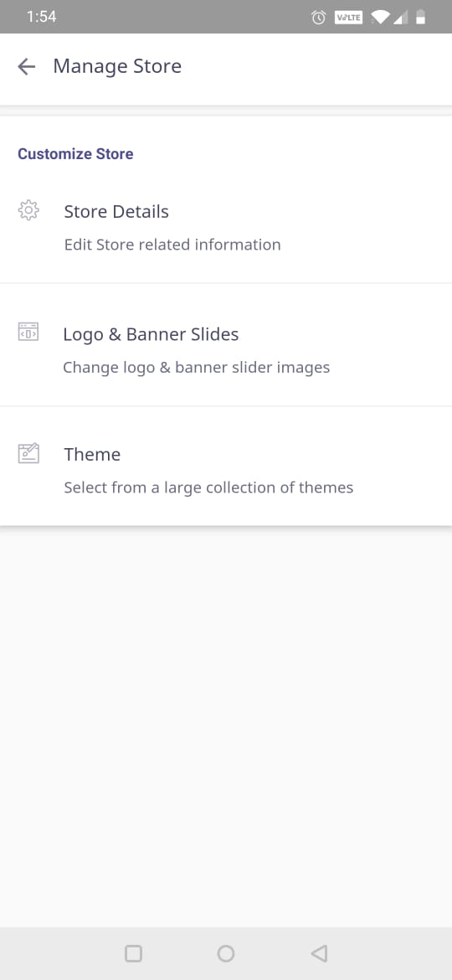The image size is (452, 980).
Task: Click the banner slider icon beside Logo & Banner Slides
Action: coord(28,332)
